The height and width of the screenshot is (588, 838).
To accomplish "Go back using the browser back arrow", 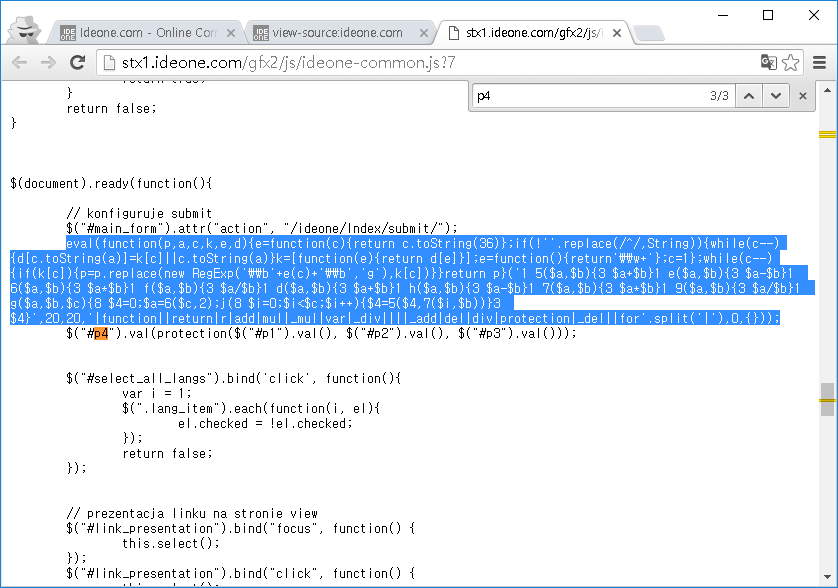I will click(20, 63).
